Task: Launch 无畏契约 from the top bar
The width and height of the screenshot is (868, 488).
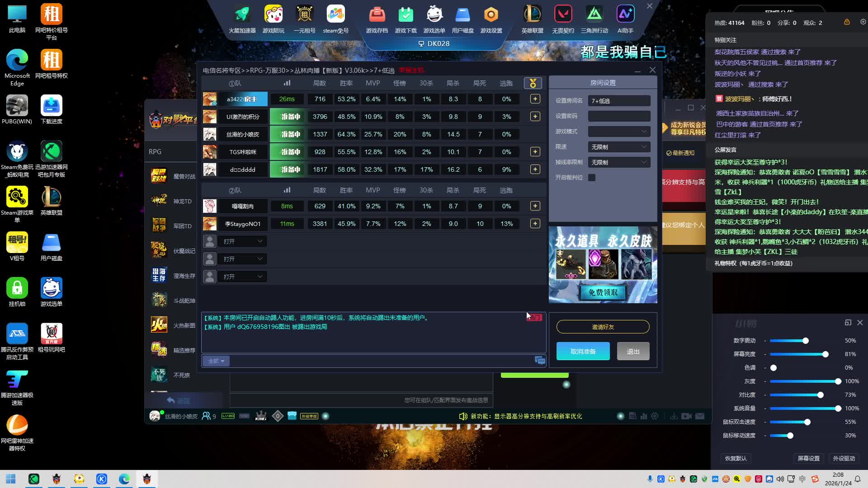Action: pos(563,15)
